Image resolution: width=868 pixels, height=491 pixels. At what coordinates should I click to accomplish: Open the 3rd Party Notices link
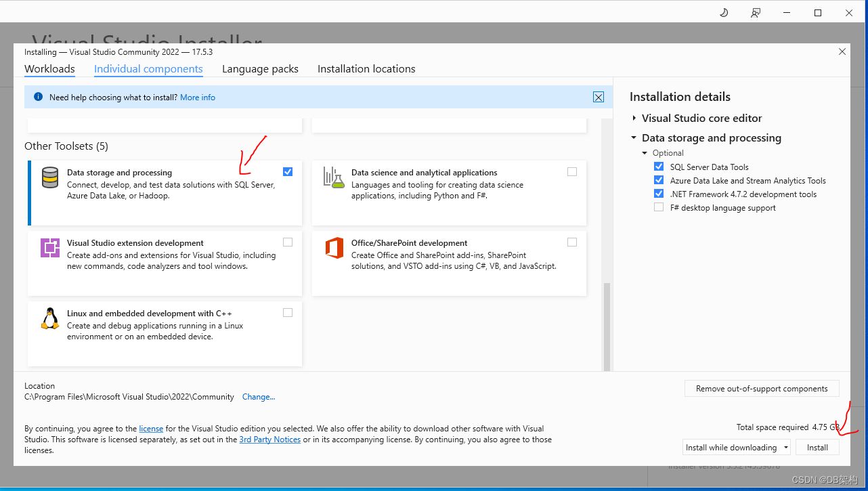coord(270,440)
